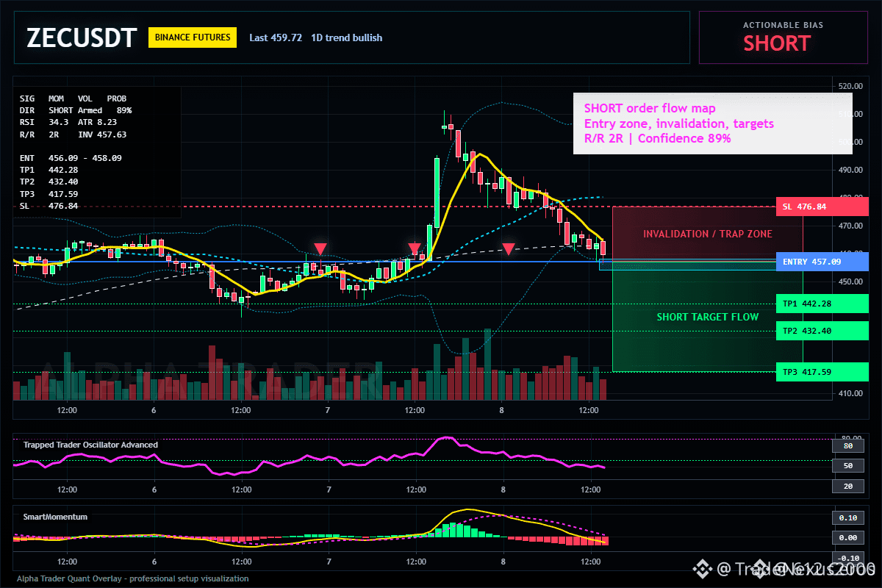Click the SmartMomentum panel title
This screenshot has height=588, width=882.
tap(55, 517)
